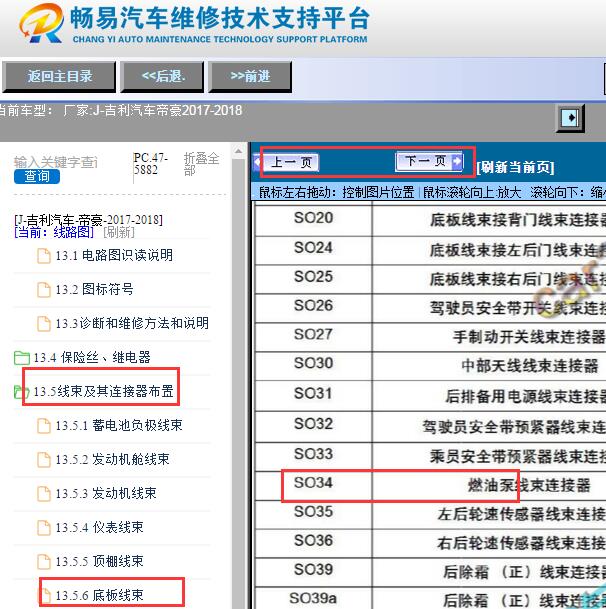
Task: Click the page icon beside 13.5.4
Action: [44, 528]
